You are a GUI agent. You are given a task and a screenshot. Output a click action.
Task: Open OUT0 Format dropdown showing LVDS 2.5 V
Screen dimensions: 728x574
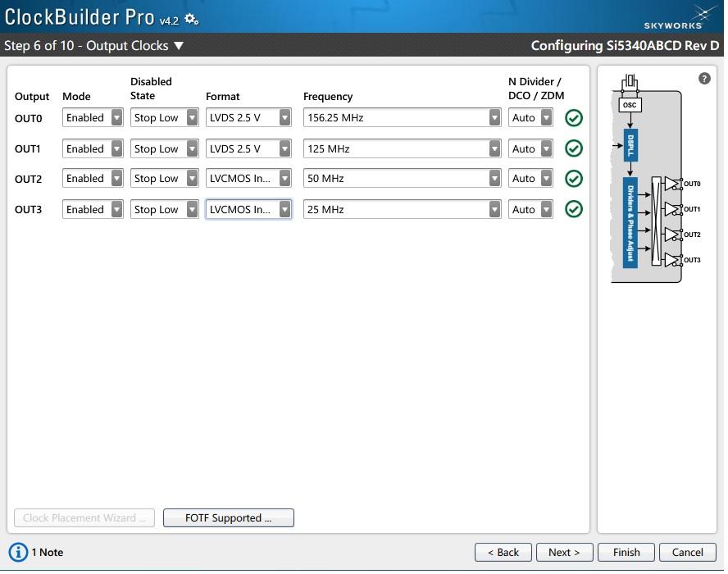248,117
